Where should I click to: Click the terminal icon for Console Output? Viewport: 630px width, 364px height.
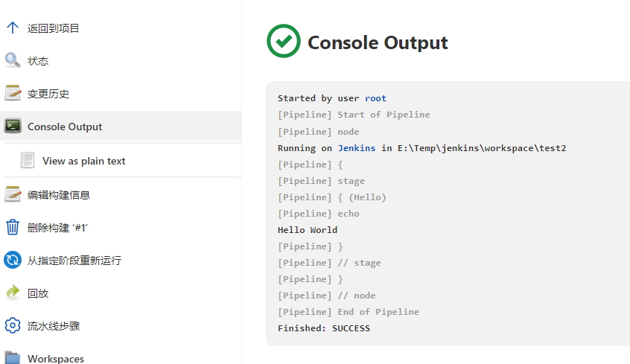coord(13,127)
